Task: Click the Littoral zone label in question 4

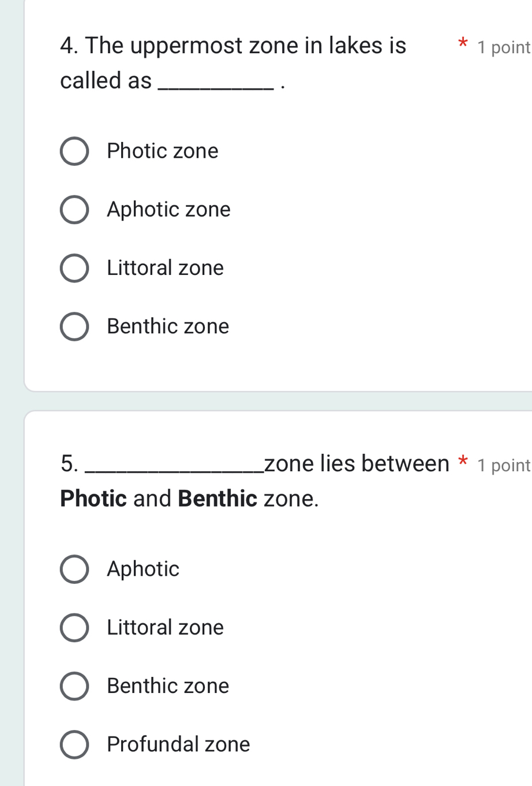Action: pyautogui.click(x=164, y=268)
